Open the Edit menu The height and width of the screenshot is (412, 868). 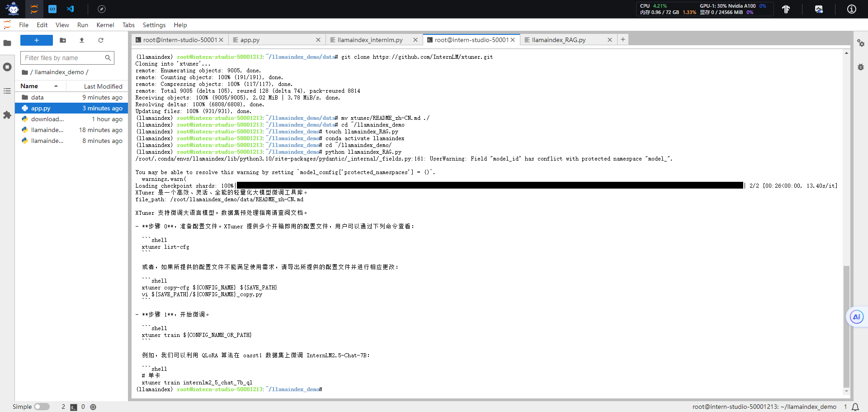(x=42, y=25)
